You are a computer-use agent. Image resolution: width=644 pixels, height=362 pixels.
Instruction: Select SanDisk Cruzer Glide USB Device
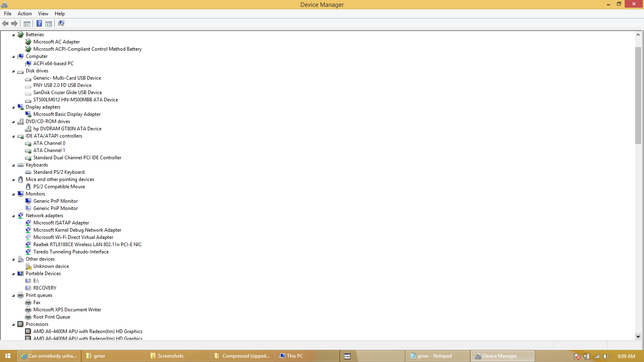point(68,93)
